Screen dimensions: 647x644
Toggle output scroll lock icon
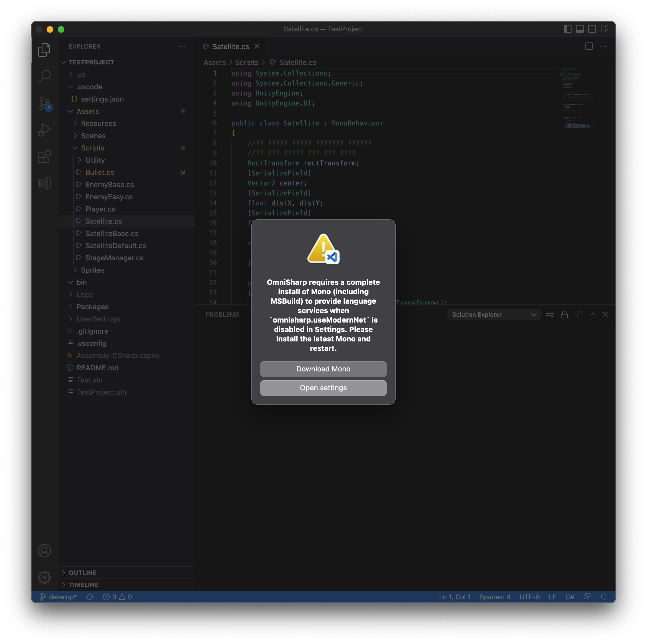(564, 314)
